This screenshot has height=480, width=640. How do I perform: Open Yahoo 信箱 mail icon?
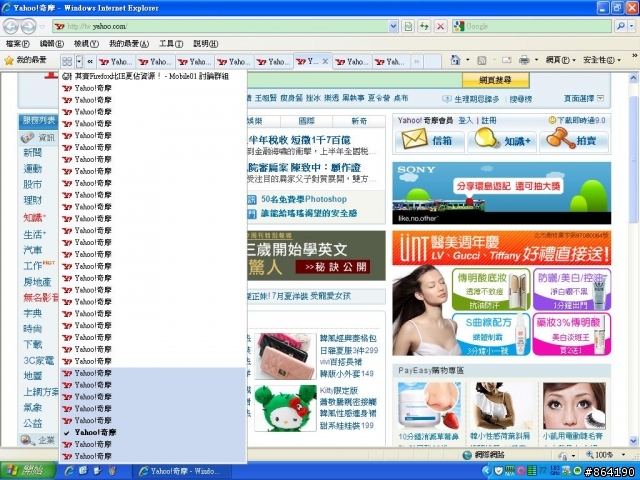pos(429,140)
